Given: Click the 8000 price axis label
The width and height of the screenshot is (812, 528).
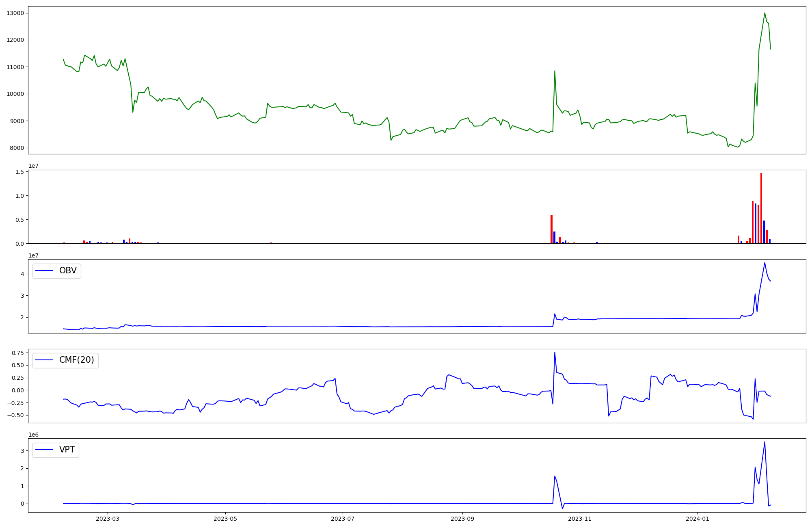Looking at the screenshot, I should (17, 148).
